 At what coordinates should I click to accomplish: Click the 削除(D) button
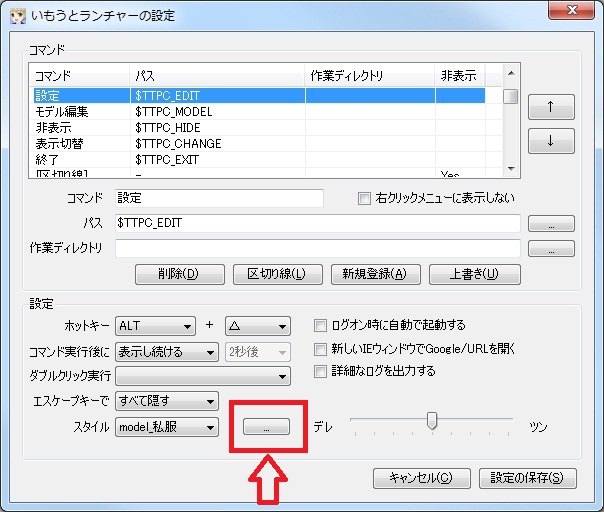(180, 274)
